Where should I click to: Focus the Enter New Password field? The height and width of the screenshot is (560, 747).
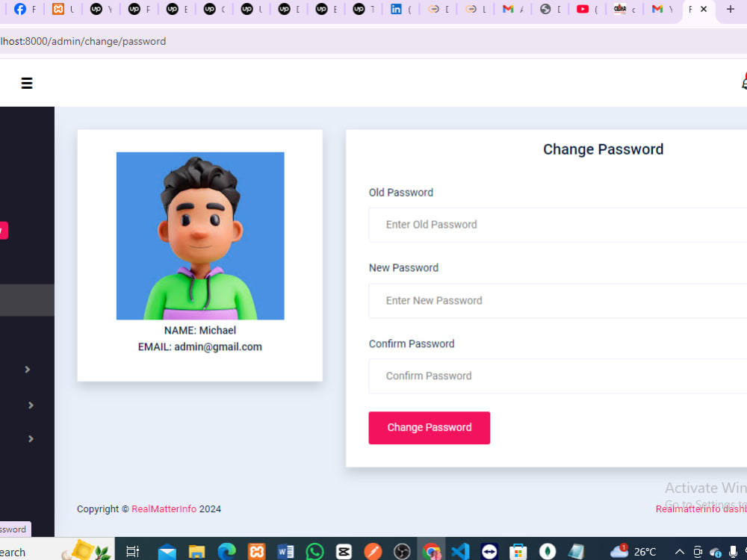pyautogui.click(x=557, y=300)
